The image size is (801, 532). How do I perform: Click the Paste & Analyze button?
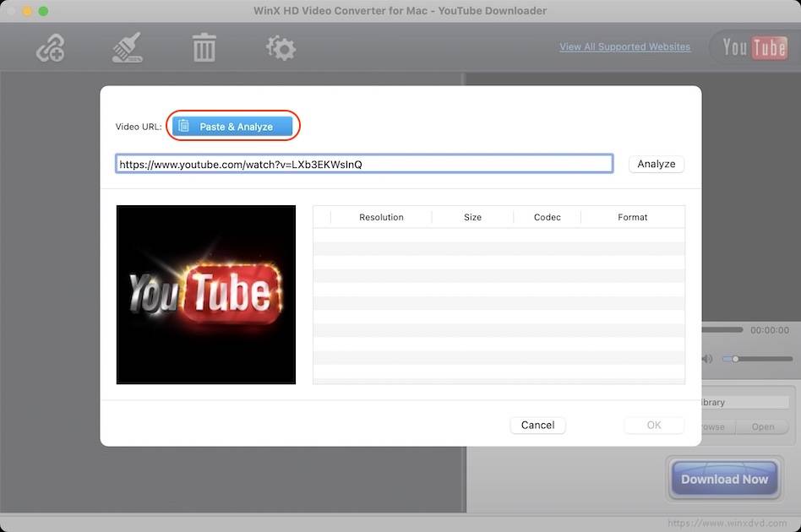(x=232, y=126)
